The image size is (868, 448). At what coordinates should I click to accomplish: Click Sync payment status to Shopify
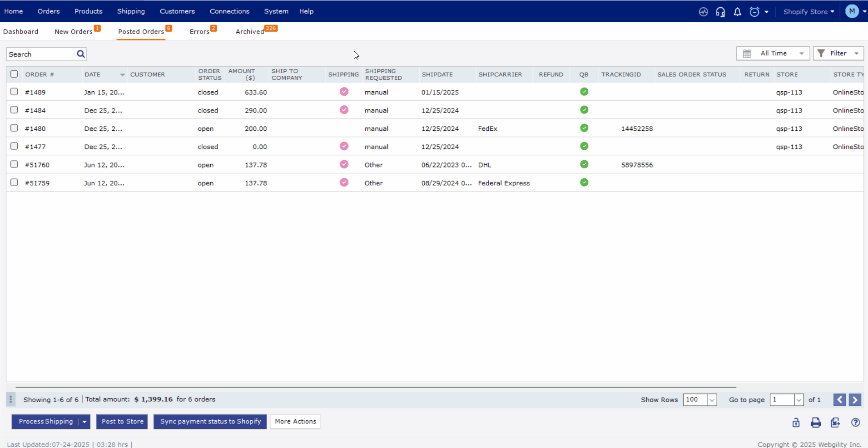(210, 421)
